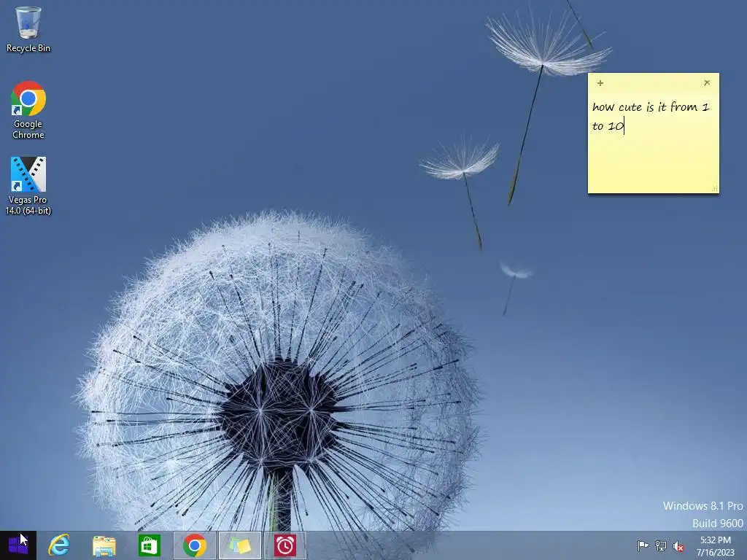Click the network status tray icon

[x=661, y=545]
